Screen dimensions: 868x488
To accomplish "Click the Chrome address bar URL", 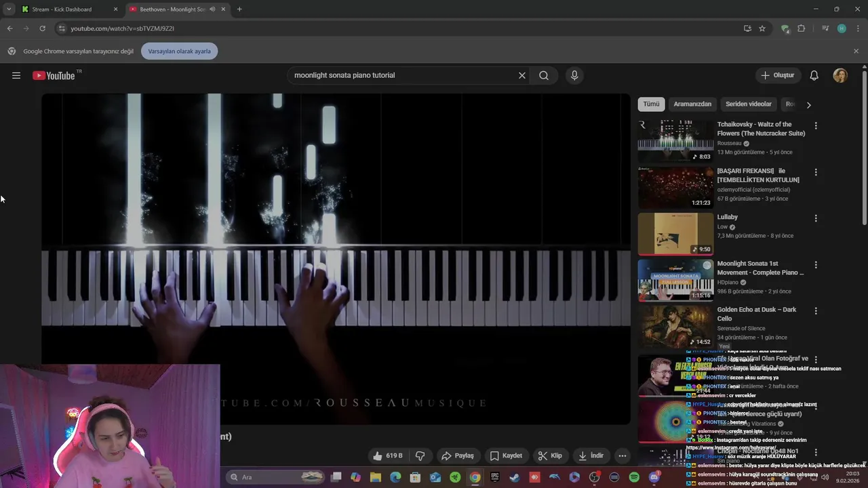I will (122, 28).
